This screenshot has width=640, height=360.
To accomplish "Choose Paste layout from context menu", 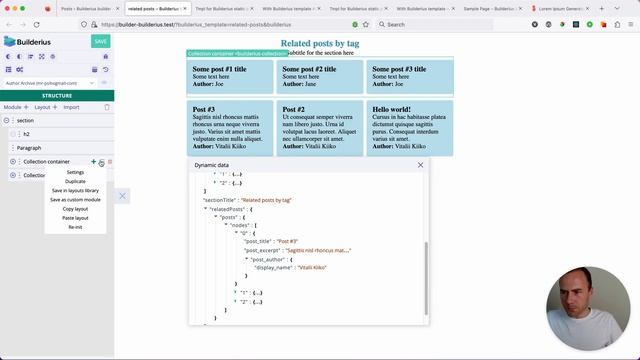I will click(75, 218).
